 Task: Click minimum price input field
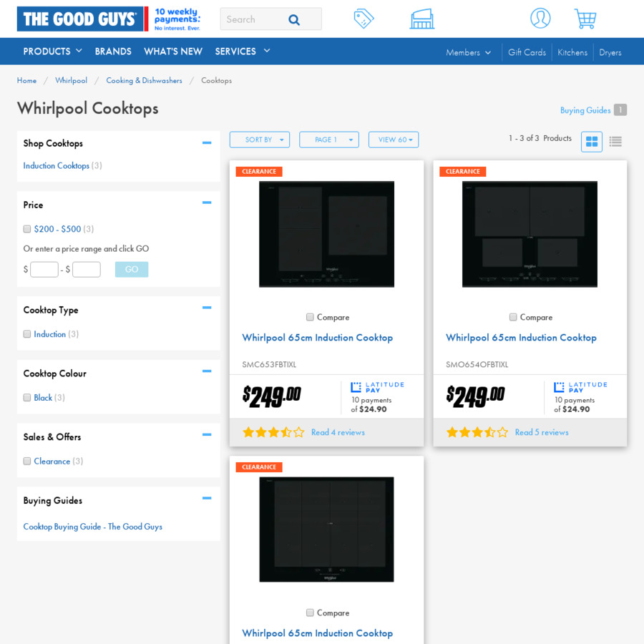[44, 270]
